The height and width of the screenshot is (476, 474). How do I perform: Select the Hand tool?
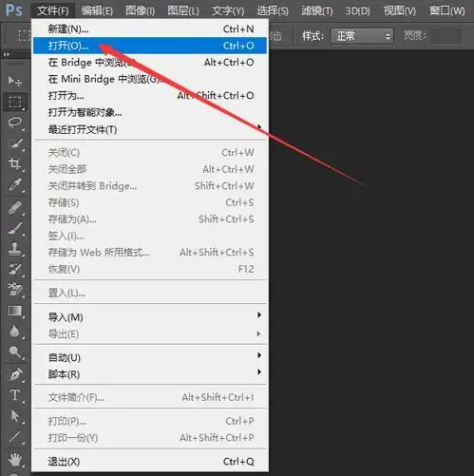coord(15,460)
